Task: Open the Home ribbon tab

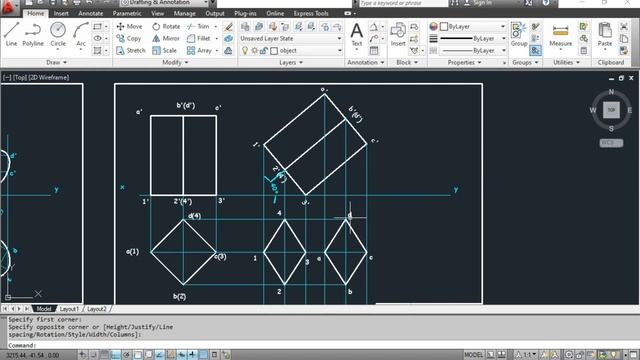Action: point(36,13)
